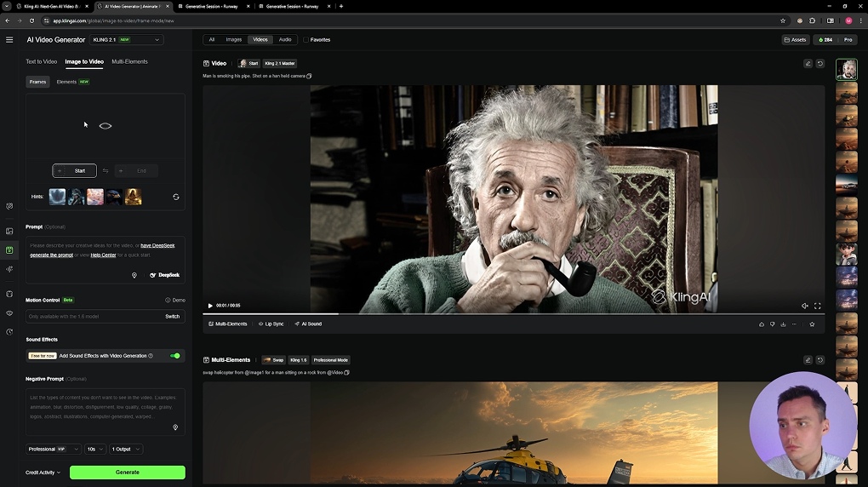Open the audio waveform sidebar icon
Image resolution: width=868 pixels, height=487 pixels.
click(9, 269)
